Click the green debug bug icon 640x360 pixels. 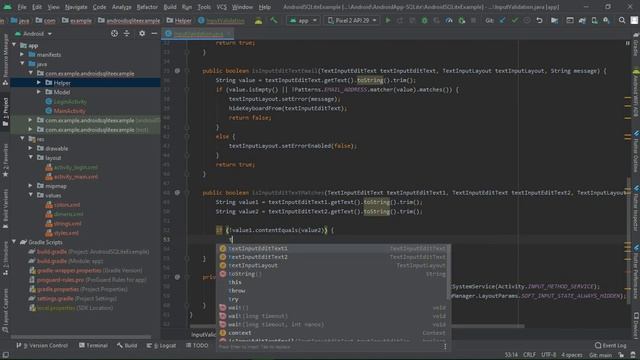(424, 20)
